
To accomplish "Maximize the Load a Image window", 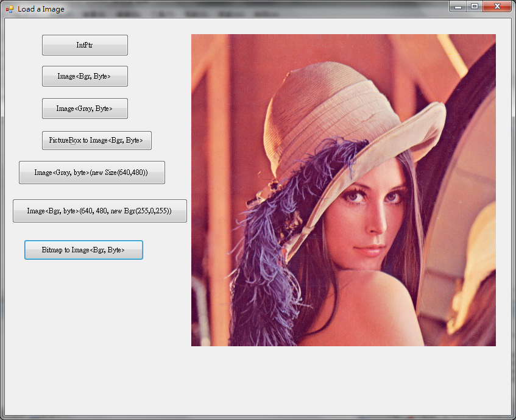I will [x=474, y=7].
